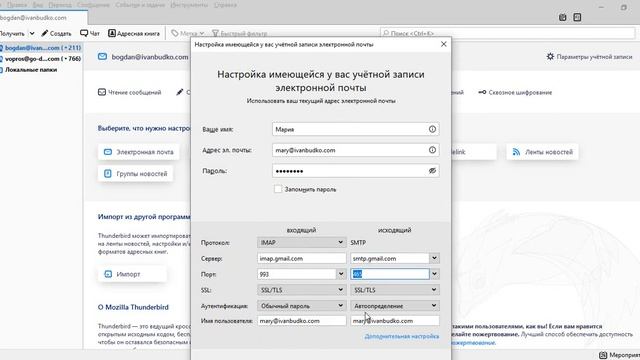Click the info icon in name field
Screen dimensions: 640x360
(x=432, y=129)
